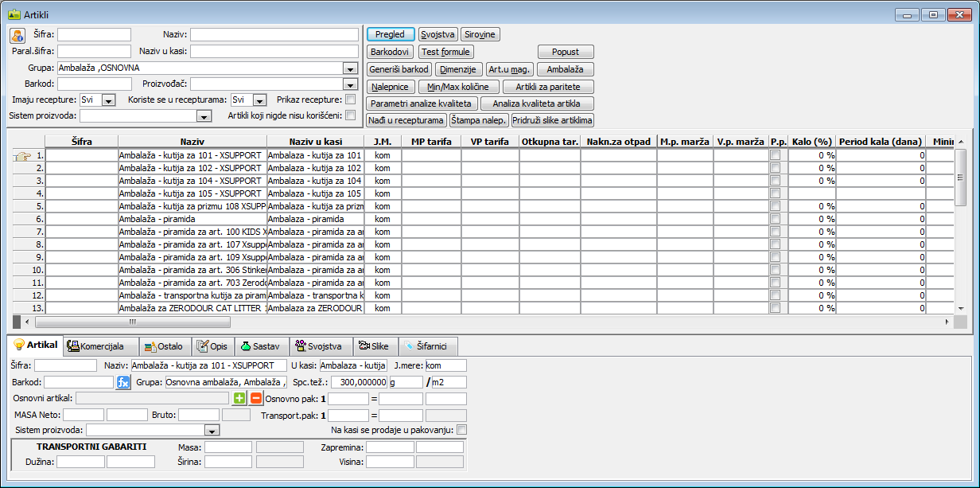980x488 pixels.
Task: Open the Slike tab with camera icon
Action: coord(374,346)
